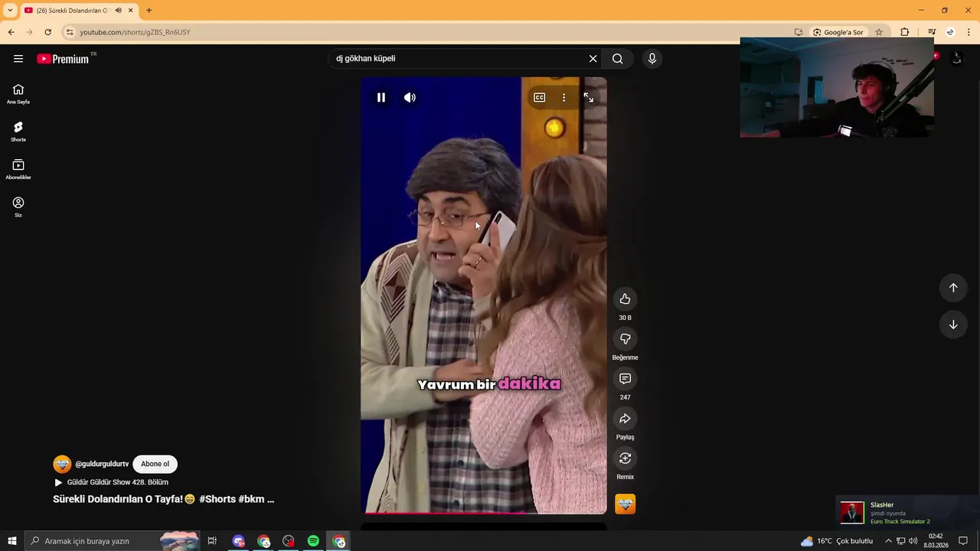Mute the Short's volume
The image size is (980, 551).
(410, 97)
